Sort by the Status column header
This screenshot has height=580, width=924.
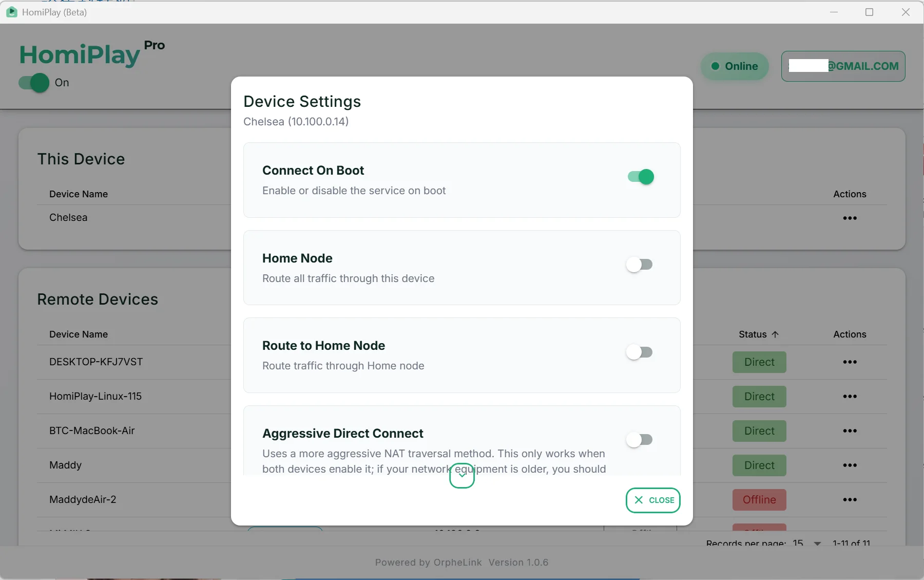pyautogui.click(x=758, y=334)
